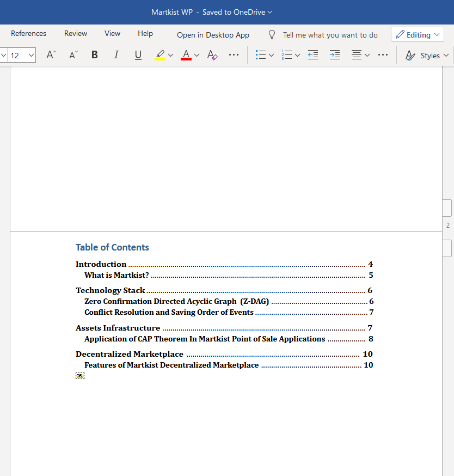Follow Decentralized Marketplace contents entry
This screenshot has width=454, height=476.
pyautogui.click(x=224, y=354)
